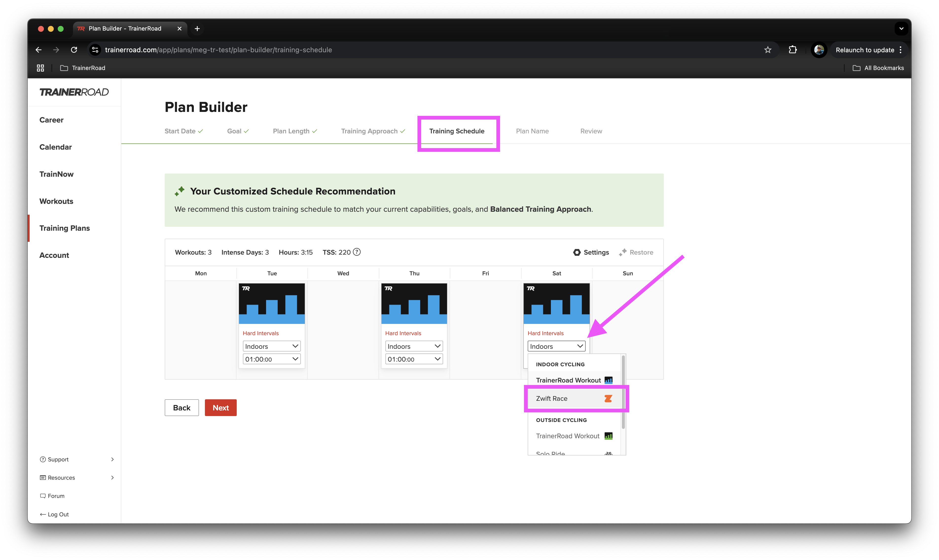
Task: Click the TrainerRoad logo in sidebar
Action: click(x=74, y=92)
